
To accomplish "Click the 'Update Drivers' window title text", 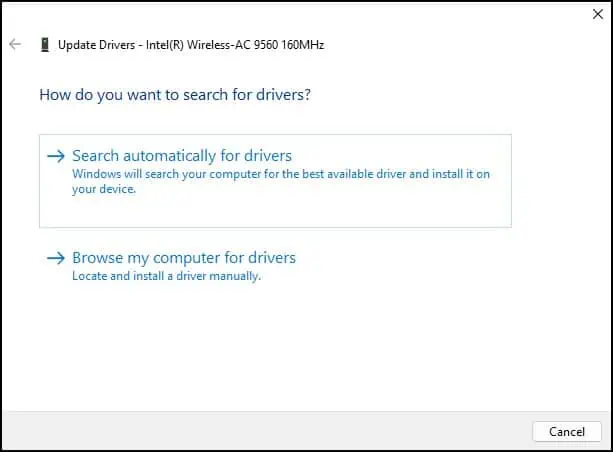I will pyautogui.click(x=96, y=45).
